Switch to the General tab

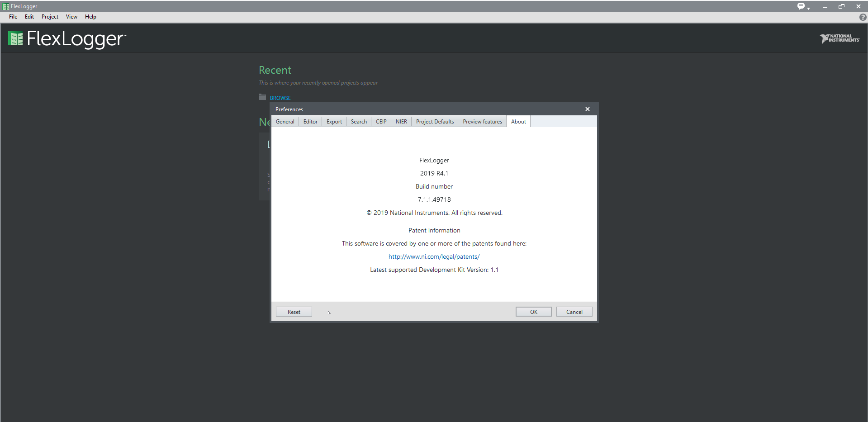pyautogui.click(x=285, y=122)
